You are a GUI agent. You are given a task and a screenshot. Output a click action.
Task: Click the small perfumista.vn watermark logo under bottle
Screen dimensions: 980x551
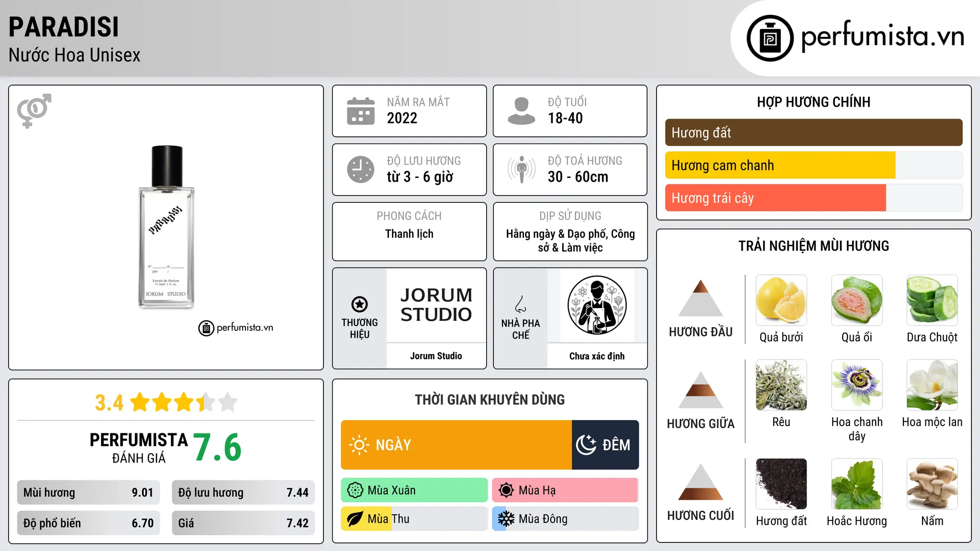point(236,328)
